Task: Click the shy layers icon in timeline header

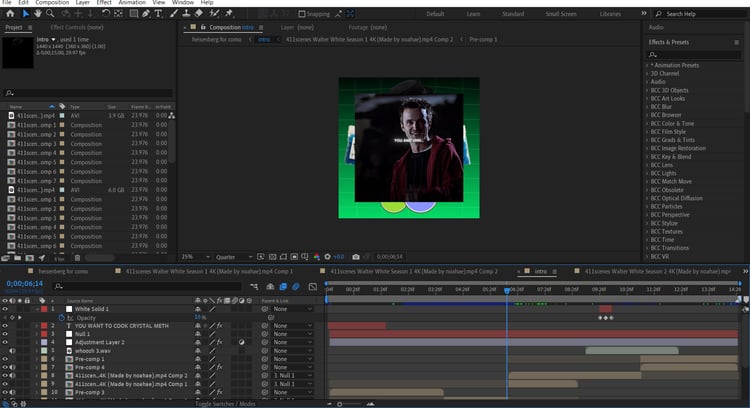Action: pyautogui.click(x=270, y=287)
